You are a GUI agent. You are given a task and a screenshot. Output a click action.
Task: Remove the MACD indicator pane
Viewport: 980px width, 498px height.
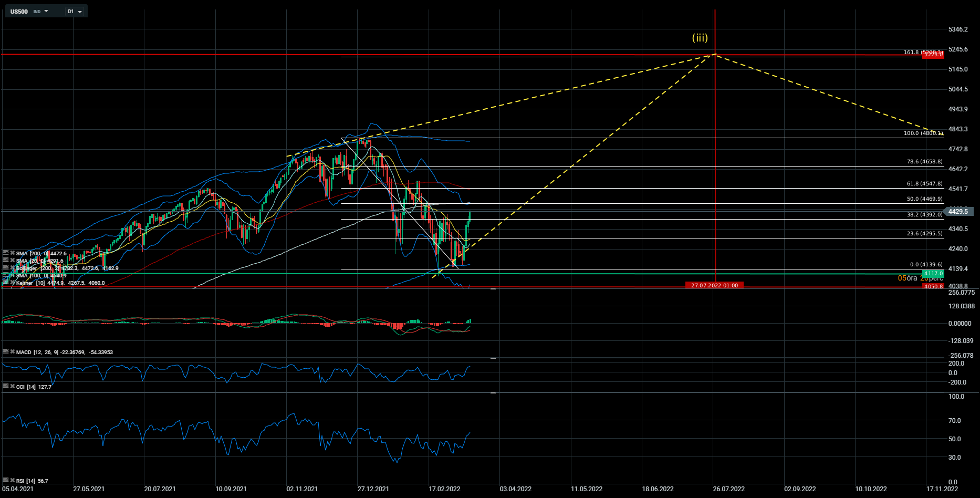(x=13, y=351)
